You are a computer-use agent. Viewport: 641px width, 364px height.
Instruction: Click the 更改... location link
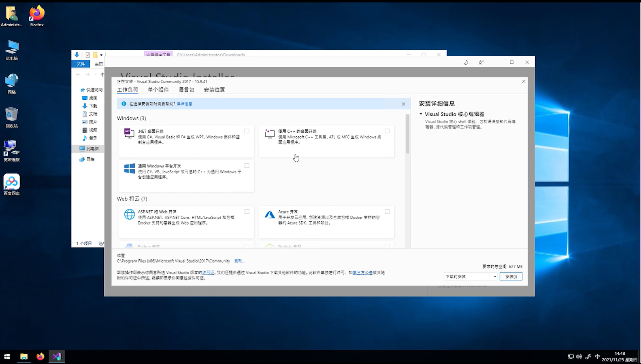click(239, 261)
